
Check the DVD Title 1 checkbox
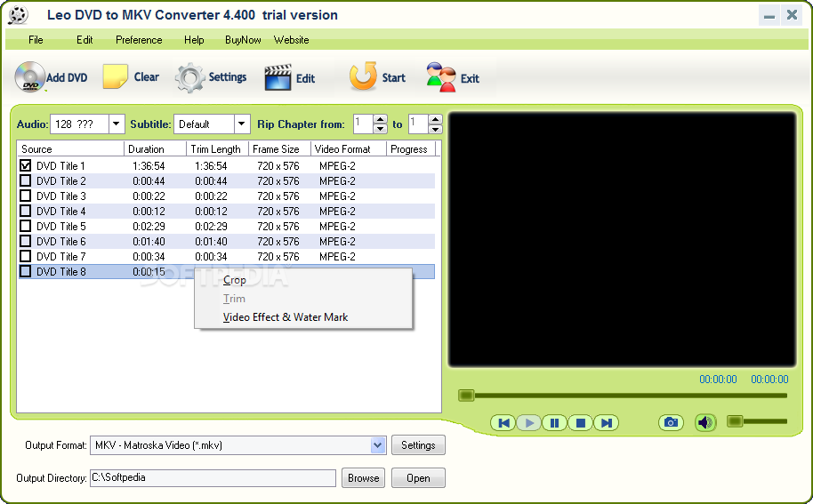coord(26,165)
